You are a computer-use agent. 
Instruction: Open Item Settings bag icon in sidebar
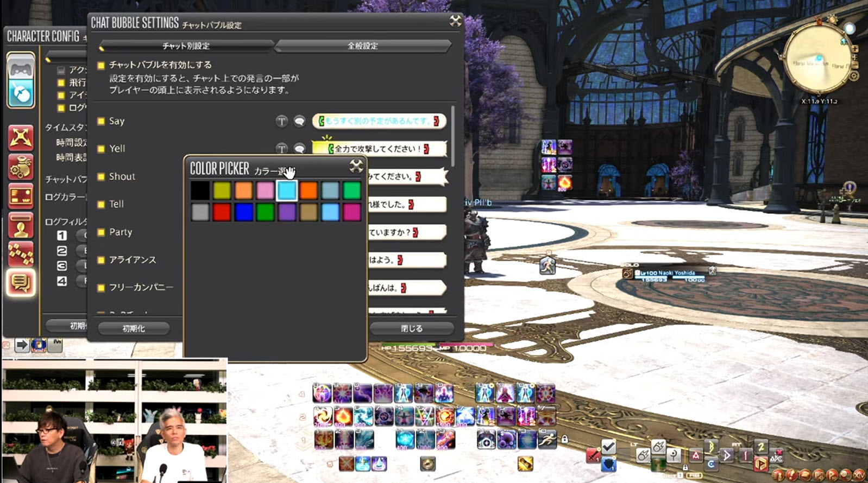(x=21, y=167)
